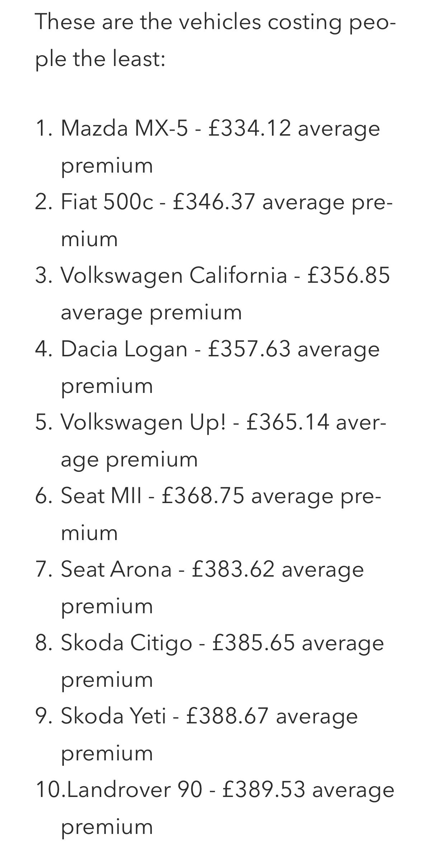Image resolution: width=442 pixels, height=868 pixels.
Task: Select the £368.75 price figure
Action: 203,496
